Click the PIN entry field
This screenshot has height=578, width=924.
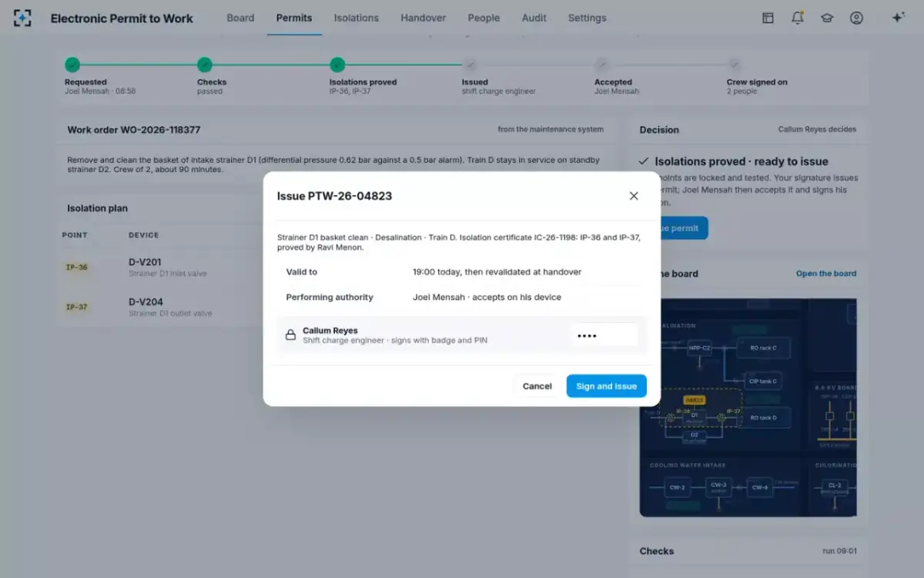[x=604, y=335]
